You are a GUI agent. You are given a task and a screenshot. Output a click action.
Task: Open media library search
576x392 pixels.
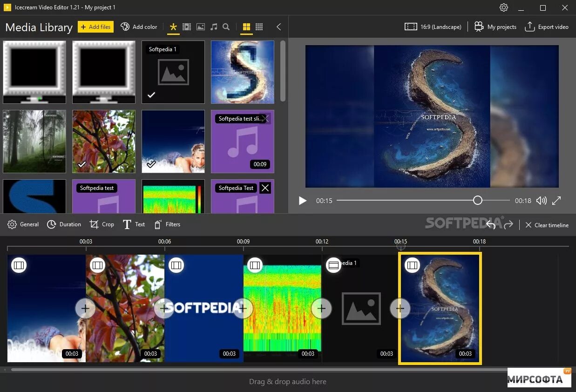(x=226, y=27)
